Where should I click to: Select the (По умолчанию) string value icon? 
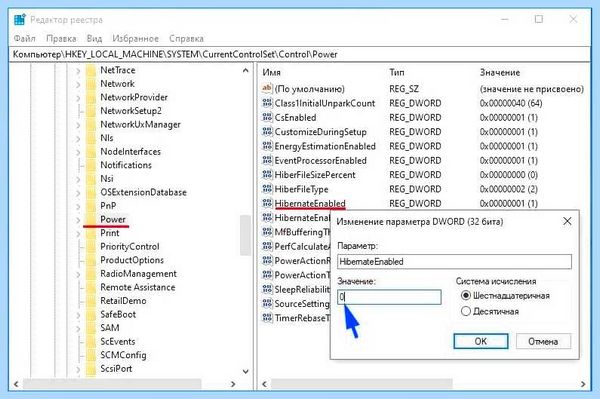[267, 89]
